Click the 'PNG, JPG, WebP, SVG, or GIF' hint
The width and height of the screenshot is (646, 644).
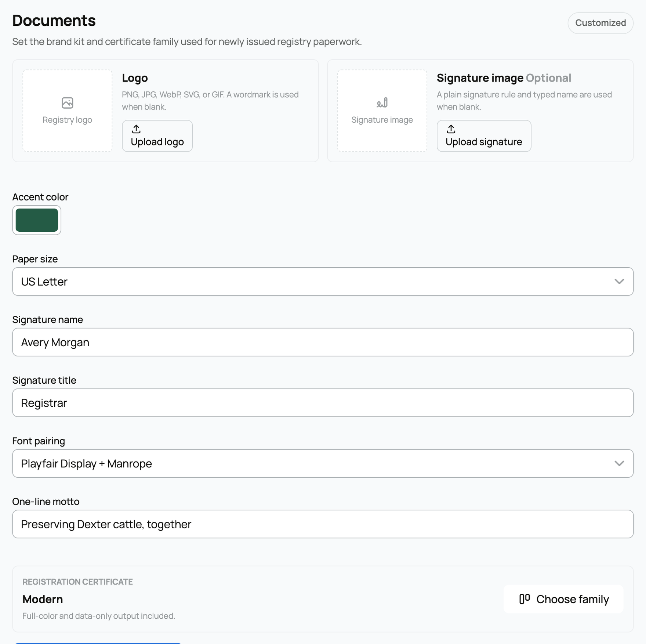coord(210,101)
